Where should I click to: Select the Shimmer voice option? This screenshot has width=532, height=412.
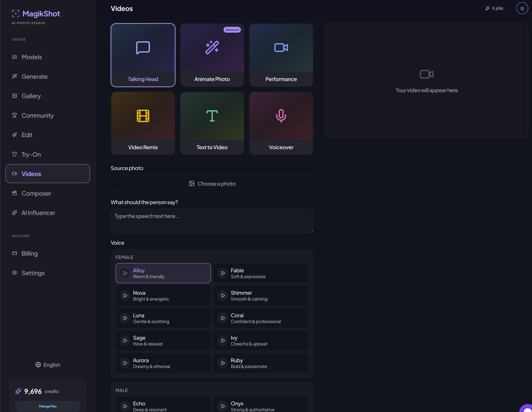(261, 296)
